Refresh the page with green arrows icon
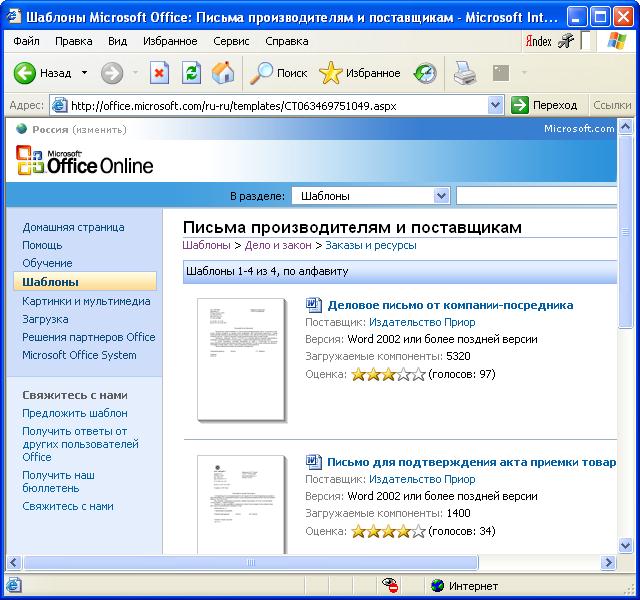 [x=191, y=73]
